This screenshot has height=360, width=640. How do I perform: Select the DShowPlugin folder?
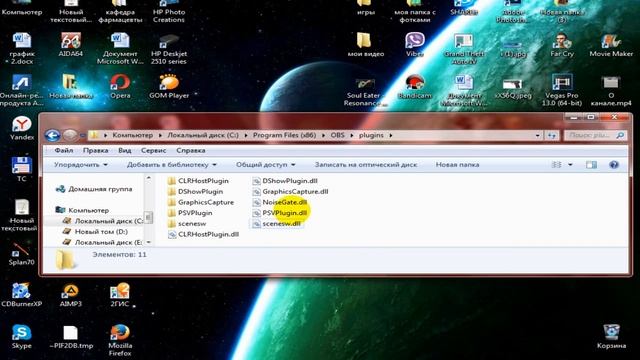tap(196, 191)
